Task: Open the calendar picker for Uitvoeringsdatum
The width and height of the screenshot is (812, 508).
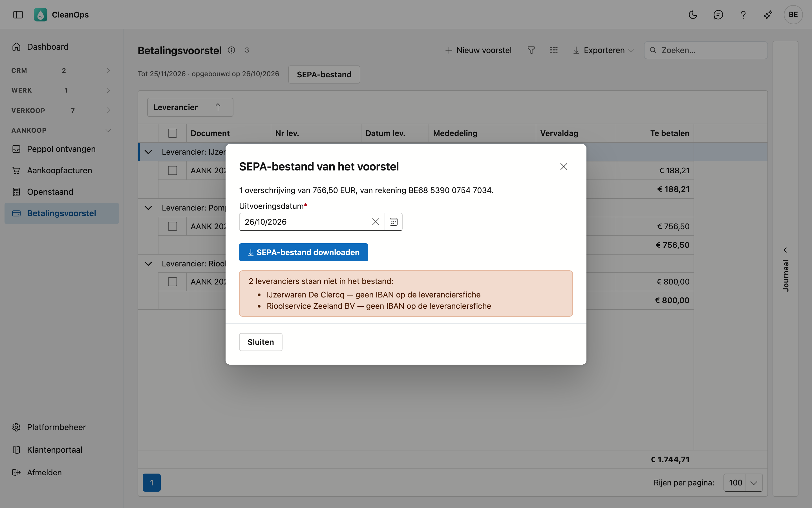Action: coord(393,222)
